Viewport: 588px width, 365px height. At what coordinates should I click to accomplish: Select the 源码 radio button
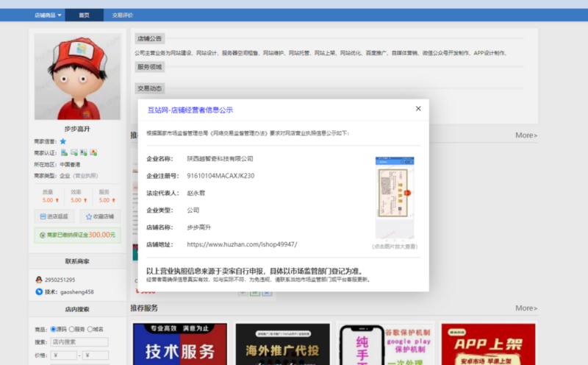(x=53, y=330)
